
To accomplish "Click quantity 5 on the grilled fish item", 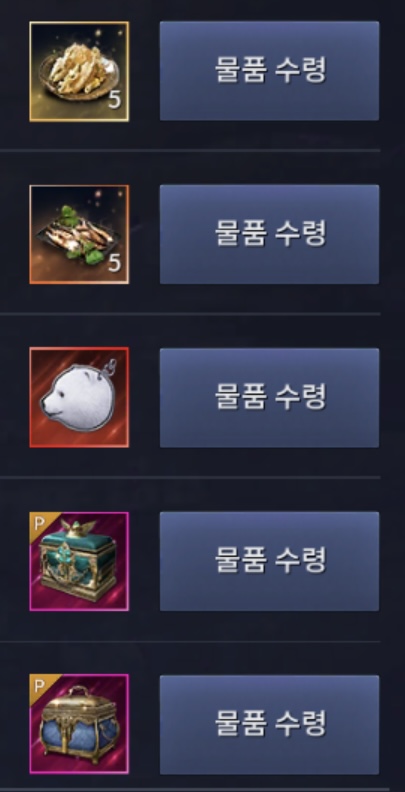I will tap(115, 263).
